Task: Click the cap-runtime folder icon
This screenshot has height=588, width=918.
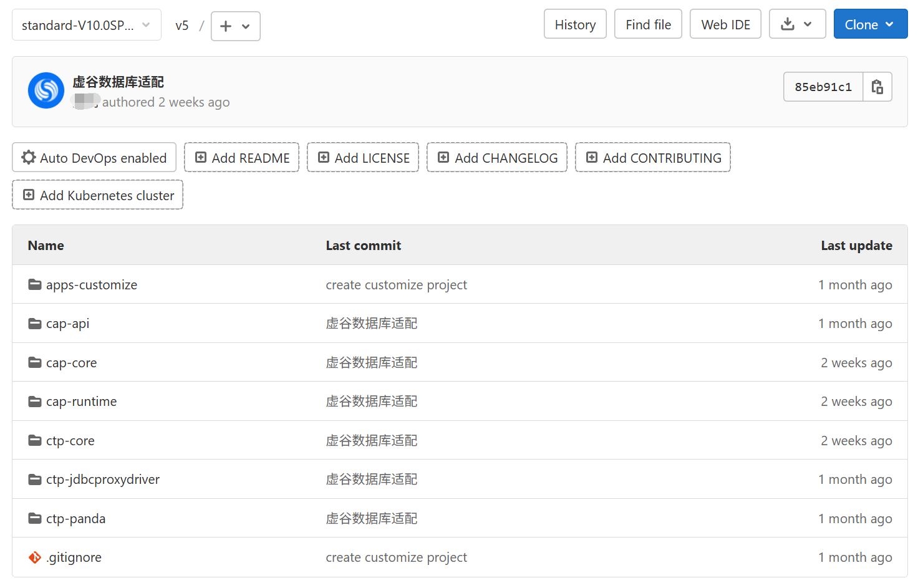Action: tap(35, 402)
